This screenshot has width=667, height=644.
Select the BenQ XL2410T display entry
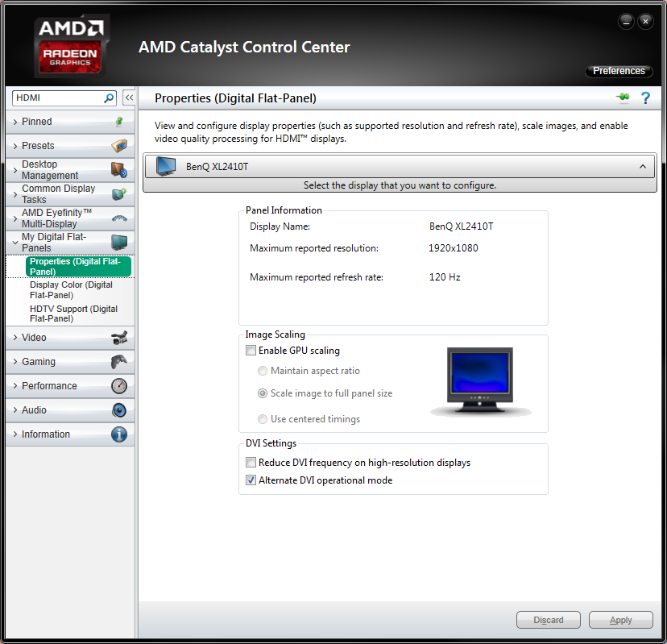pos(400,166)
